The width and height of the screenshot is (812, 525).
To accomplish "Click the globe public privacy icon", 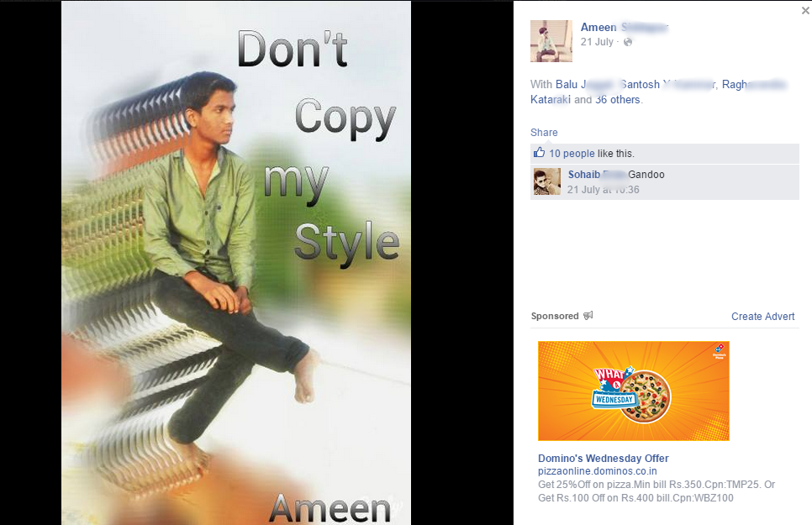I will [x=628, y=43].
